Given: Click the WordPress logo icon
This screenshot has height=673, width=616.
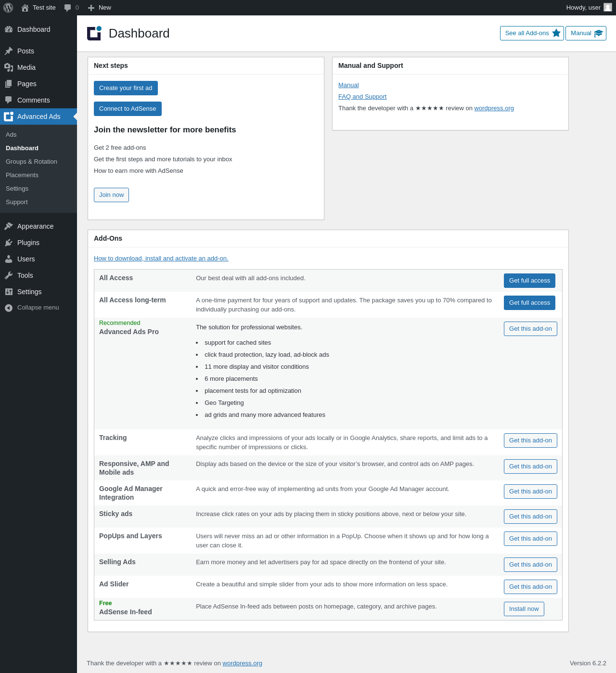Looking at the screenshot, I should pos(8,8).
